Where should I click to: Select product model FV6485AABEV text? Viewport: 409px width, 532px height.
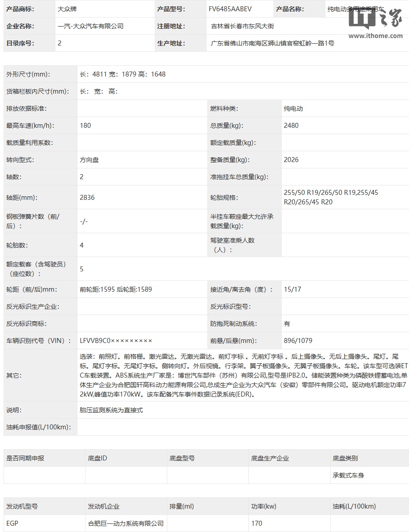coord(230,9)
